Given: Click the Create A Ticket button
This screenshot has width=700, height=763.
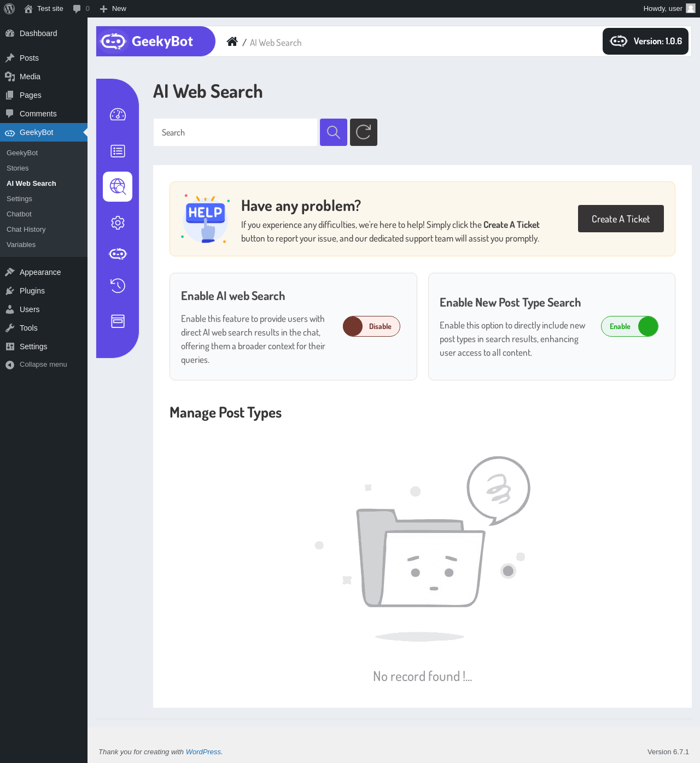Looking at the screenshot, I should point(621,219).
